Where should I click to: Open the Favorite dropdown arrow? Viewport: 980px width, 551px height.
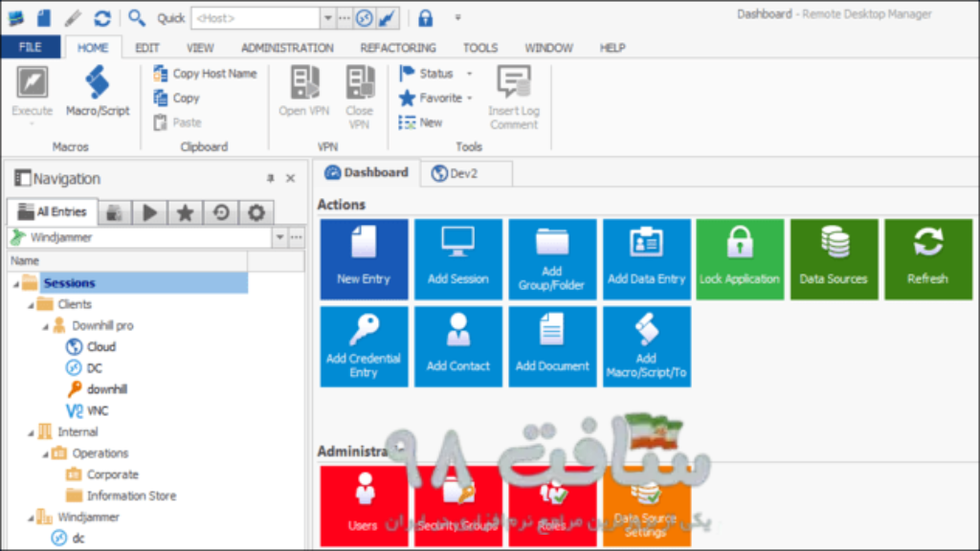point(469,99)
